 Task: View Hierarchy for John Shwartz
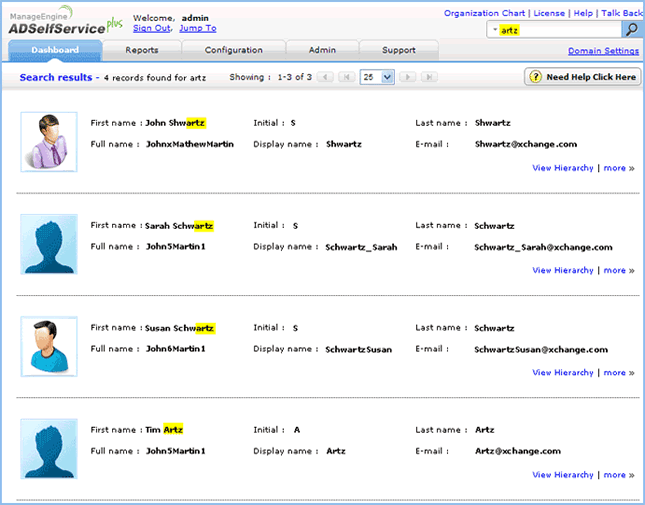562,168
